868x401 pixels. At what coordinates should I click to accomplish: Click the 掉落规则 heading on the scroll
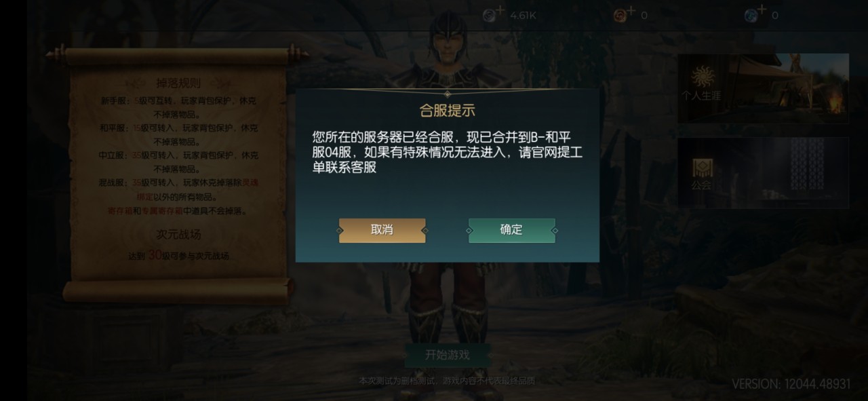click(x=179, y=83)
